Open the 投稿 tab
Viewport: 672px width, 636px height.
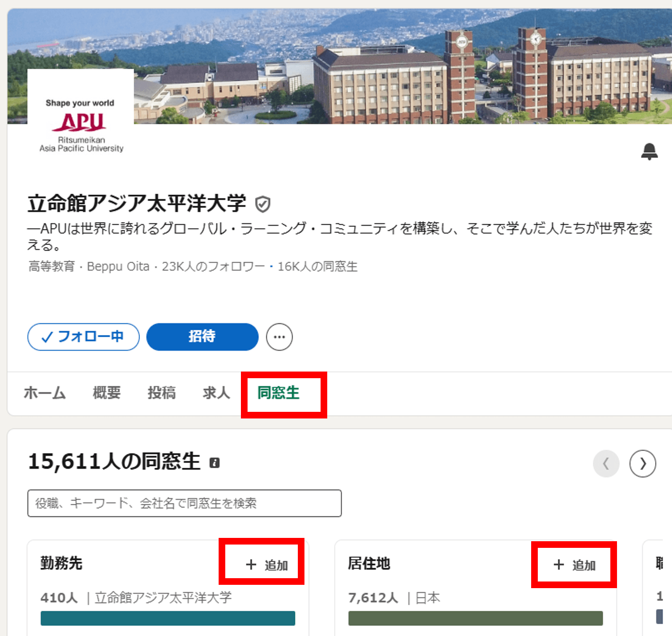click(x=162, y=393)
